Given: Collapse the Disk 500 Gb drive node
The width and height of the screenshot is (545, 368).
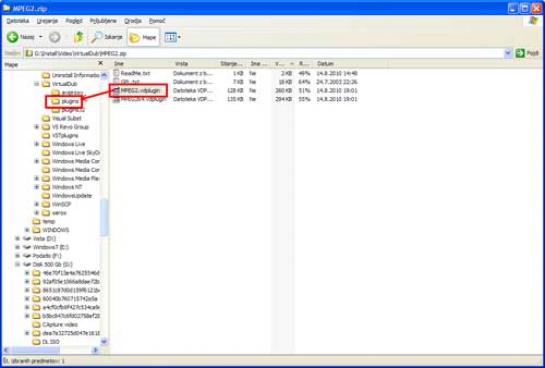Looking at the screenshot, I should pyautogui.click(x=17, y=264).
